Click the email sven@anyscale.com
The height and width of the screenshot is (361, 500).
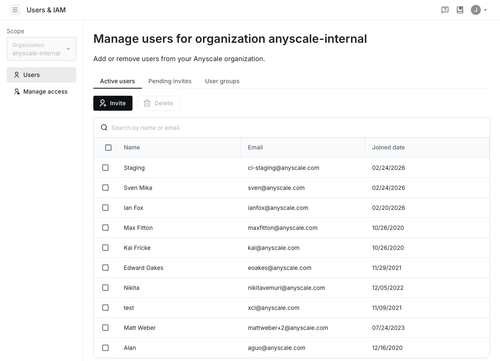[x=276, y=188]
